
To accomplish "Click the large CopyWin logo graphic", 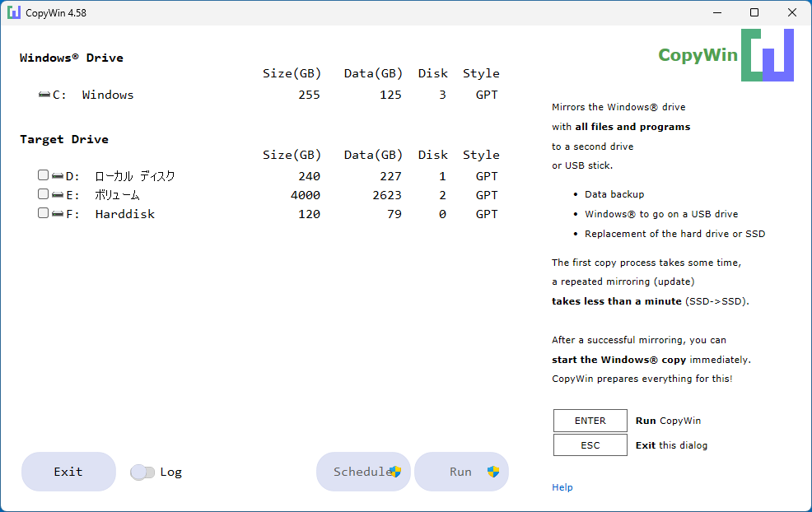I will pyautogui.click(x=768, y=55).
